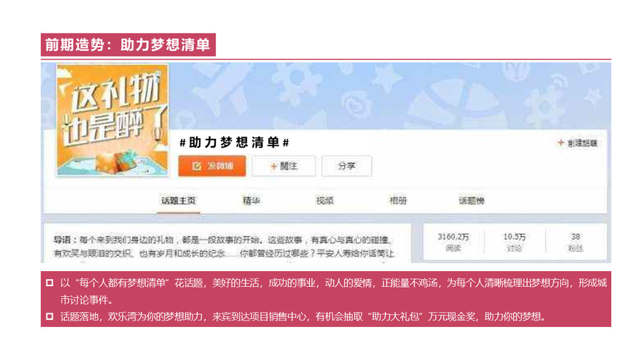View the 3160.2万 阅读 count
Viewport: 644px width, 362px height.
click(454, 242)
